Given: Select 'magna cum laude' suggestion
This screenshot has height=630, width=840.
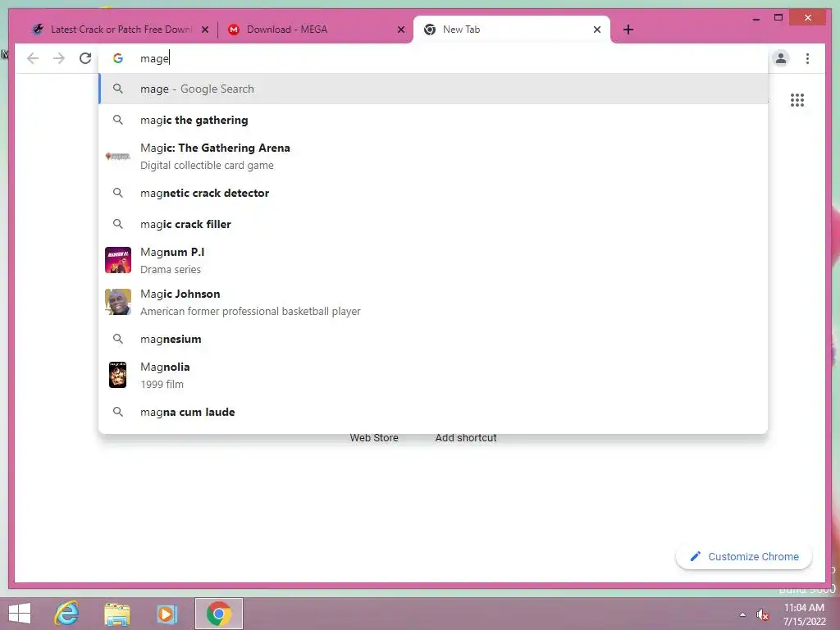Looking at the screenshot, I should [x=433, y=412].
